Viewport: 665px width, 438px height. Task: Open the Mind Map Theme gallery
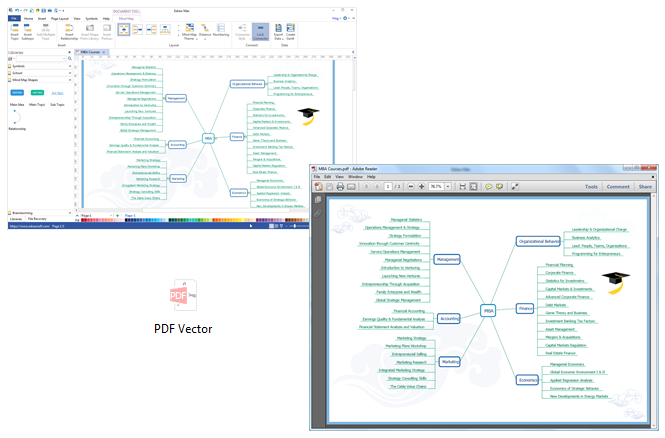point(188,32)
